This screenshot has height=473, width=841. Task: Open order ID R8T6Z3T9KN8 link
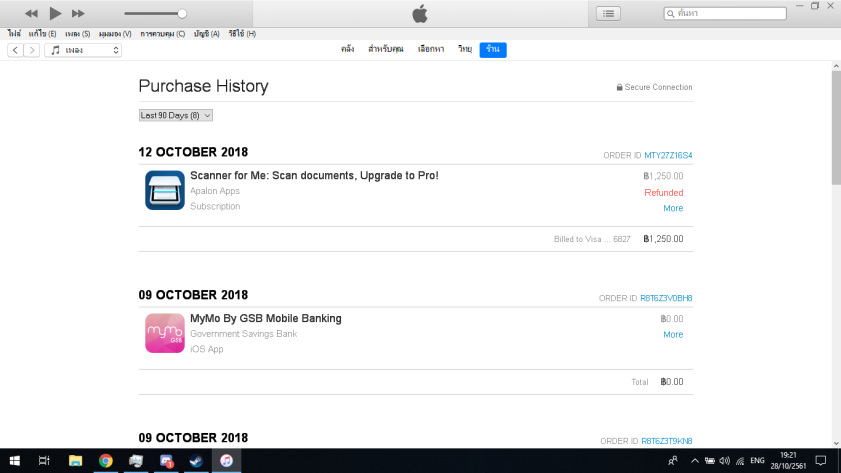point(667,441)
